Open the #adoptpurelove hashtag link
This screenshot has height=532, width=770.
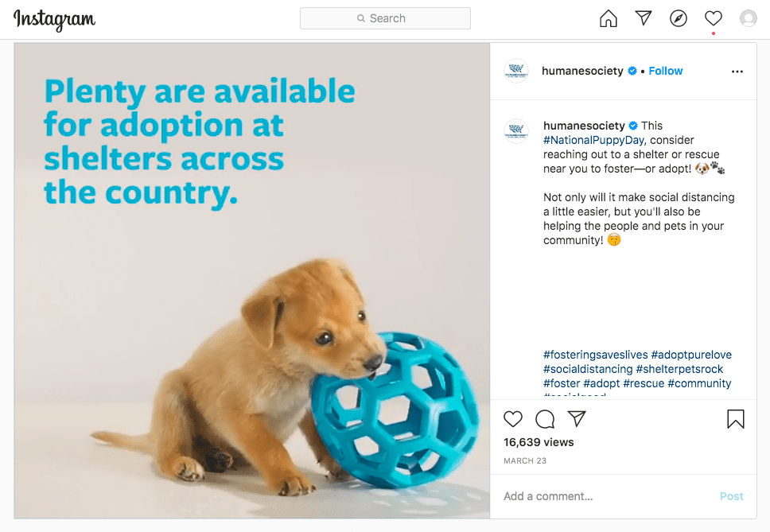691,354
